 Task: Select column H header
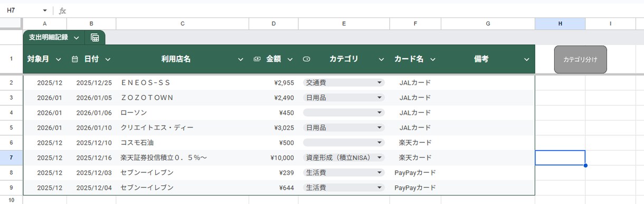tap(560, 23)
